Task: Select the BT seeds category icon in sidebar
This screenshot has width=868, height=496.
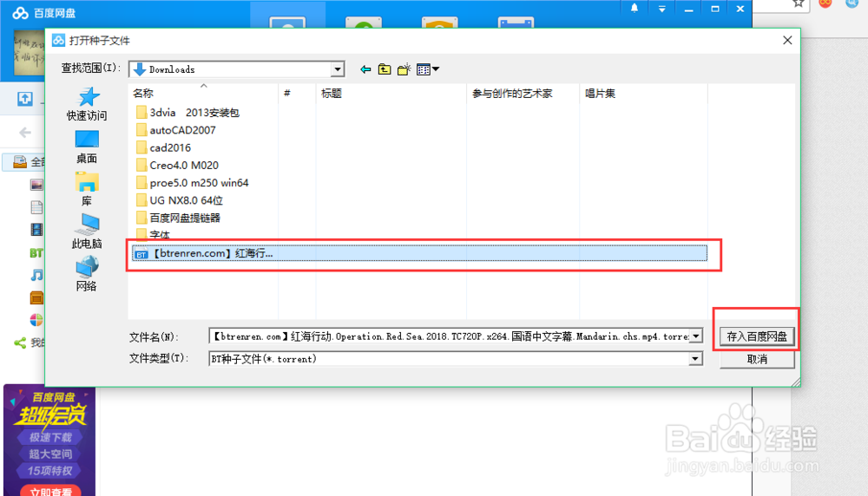Action: (x=36, y=252)
